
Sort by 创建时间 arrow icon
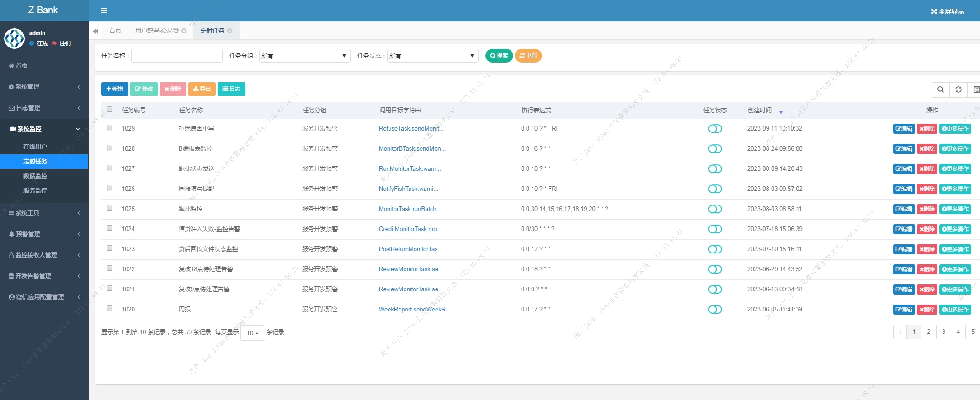pyautogui.click(x=781, y=112)
